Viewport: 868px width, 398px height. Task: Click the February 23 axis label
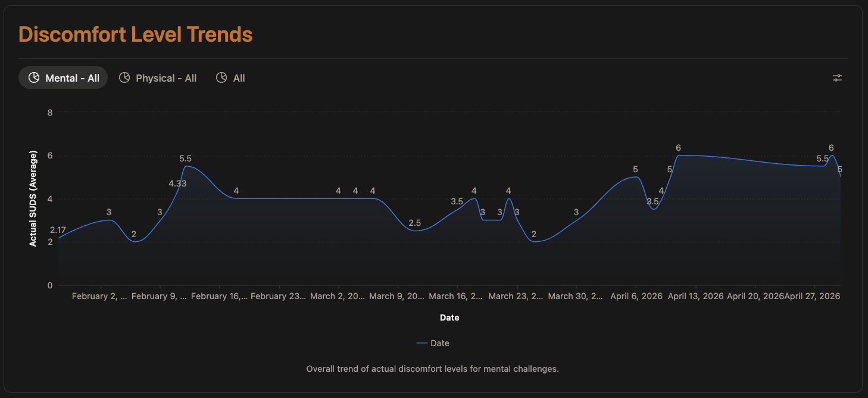(279, 296)
